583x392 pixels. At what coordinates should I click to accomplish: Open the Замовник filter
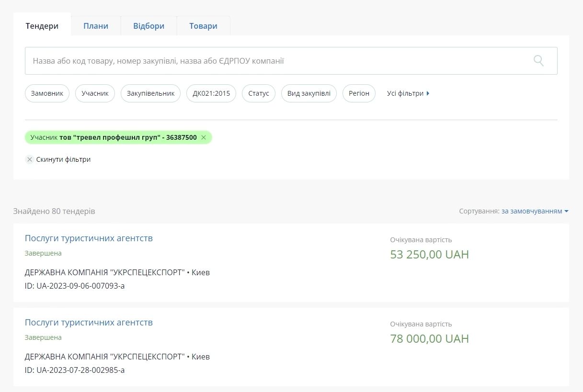click(47, 93)
